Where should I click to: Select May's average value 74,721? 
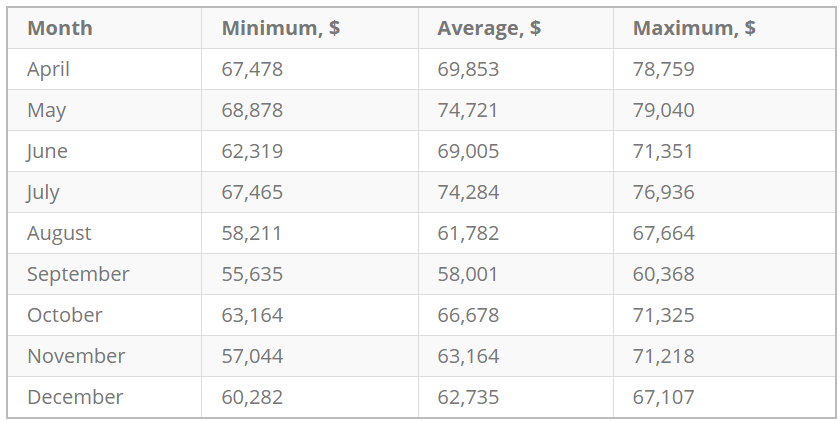click(x=468, y=110)
